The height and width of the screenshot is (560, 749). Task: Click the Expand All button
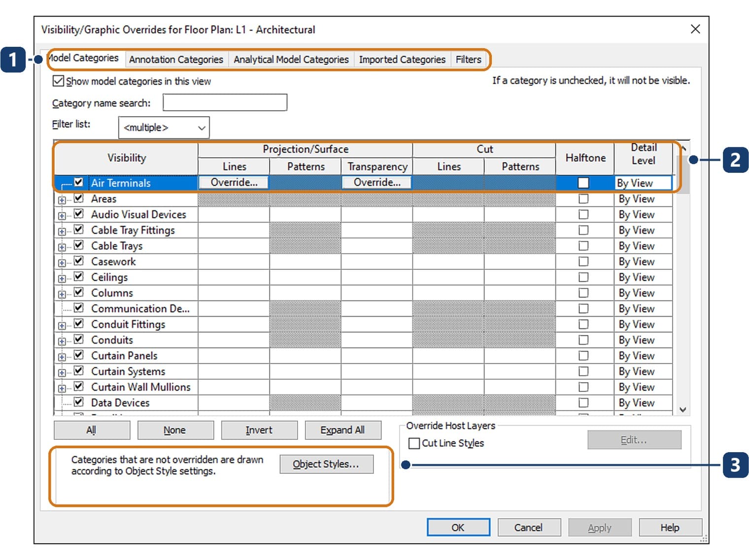(x=343, y=430)
